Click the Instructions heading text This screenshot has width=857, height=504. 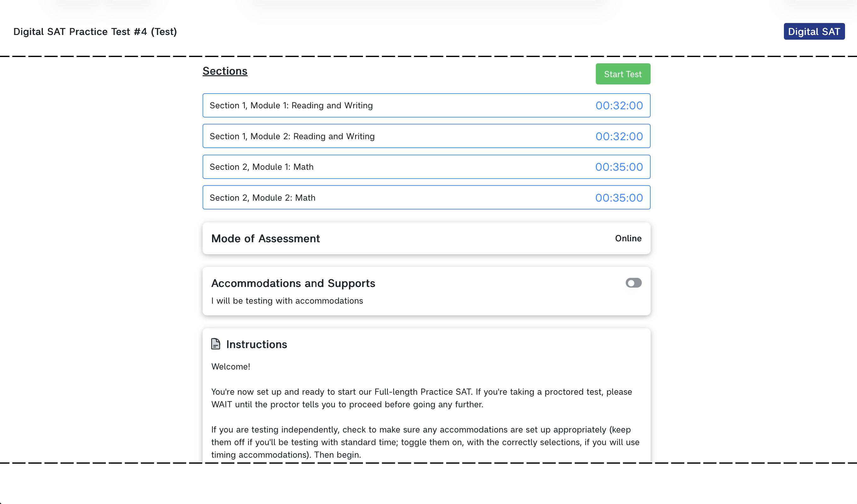coord(256,344)
